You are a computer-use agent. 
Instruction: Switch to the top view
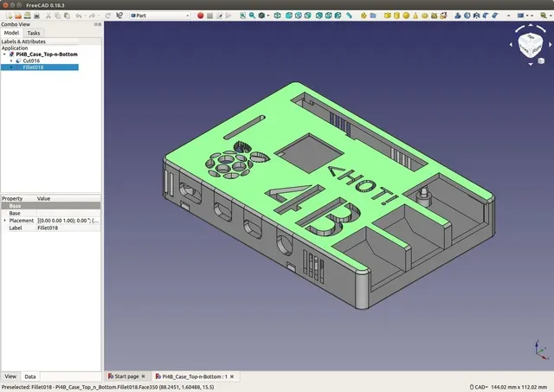click(298, 16)
